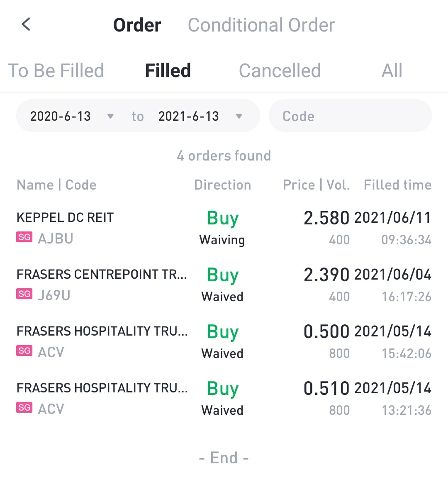Open the Frasers Hospitality order at 0.500
The width and height of the screenshot is (448, 482).
click(102, 331)
